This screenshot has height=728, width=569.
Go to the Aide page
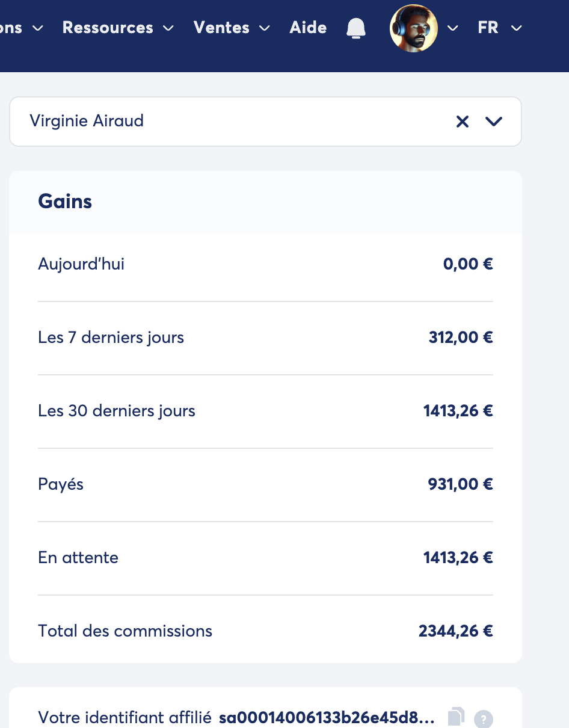[x=308, y=28]
